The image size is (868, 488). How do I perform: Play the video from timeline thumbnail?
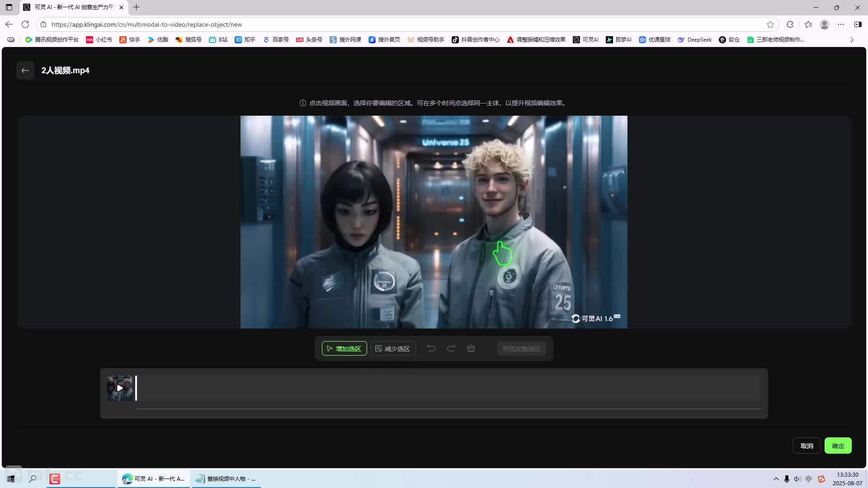pos(120,388)
